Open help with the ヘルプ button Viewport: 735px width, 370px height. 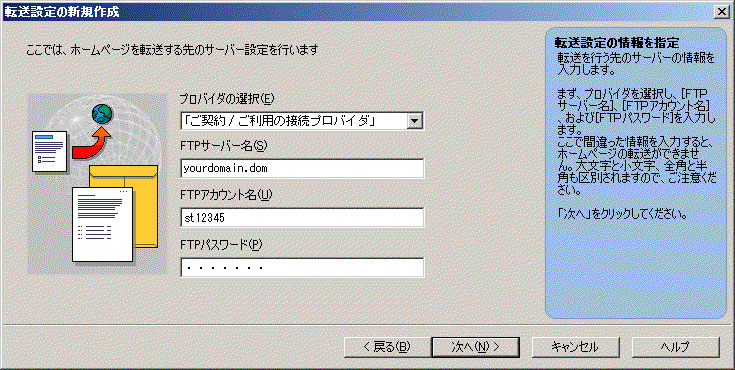pos(675,347)
